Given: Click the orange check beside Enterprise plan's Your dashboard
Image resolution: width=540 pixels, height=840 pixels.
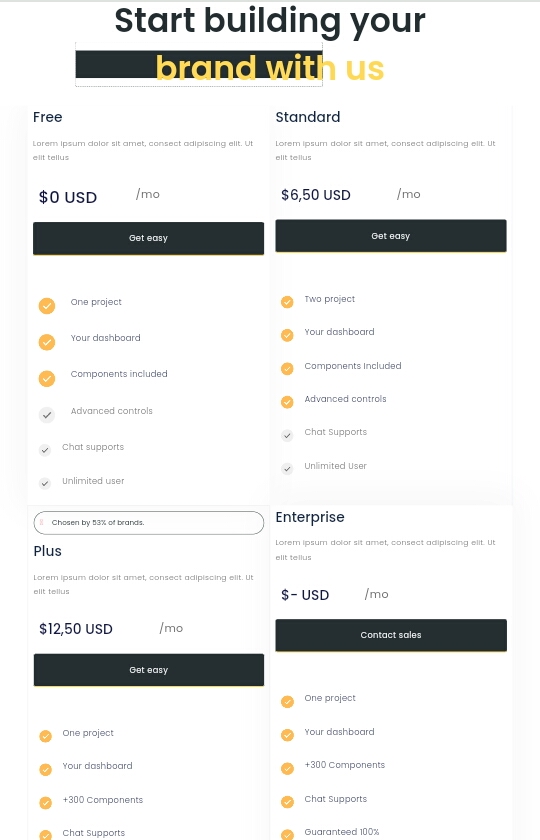Looking at the screenshot, I should pyautogui.click(x=288, y=735).
